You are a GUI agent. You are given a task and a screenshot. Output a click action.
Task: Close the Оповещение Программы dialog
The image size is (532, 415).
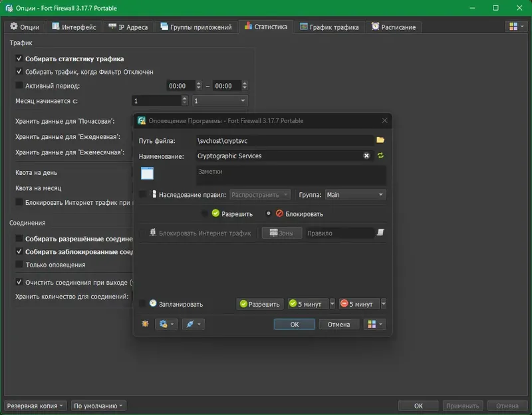coord(384,120)
